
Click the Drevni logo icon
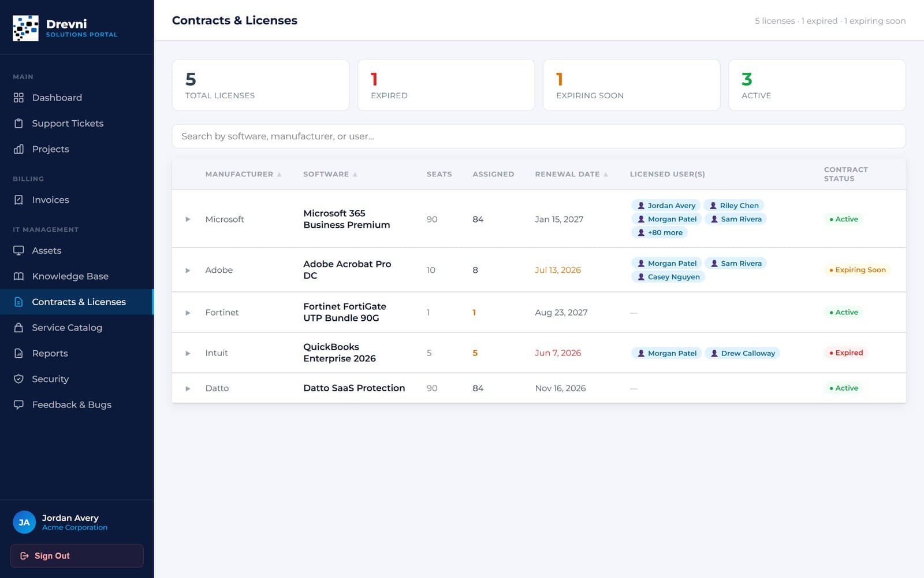tap(25, 28)
